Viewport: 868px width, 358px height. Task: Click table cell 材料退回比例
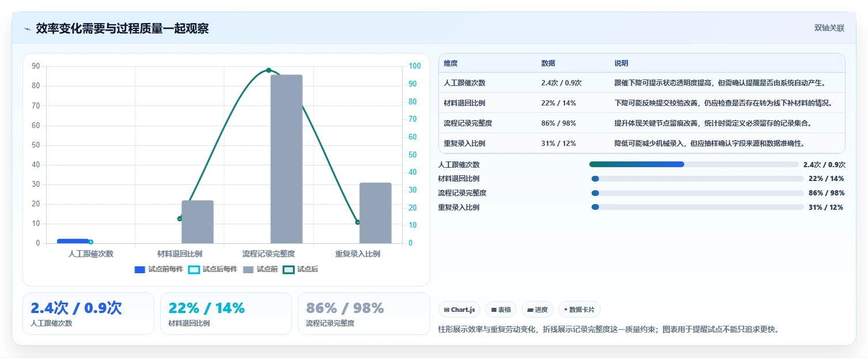pos(464,103)
